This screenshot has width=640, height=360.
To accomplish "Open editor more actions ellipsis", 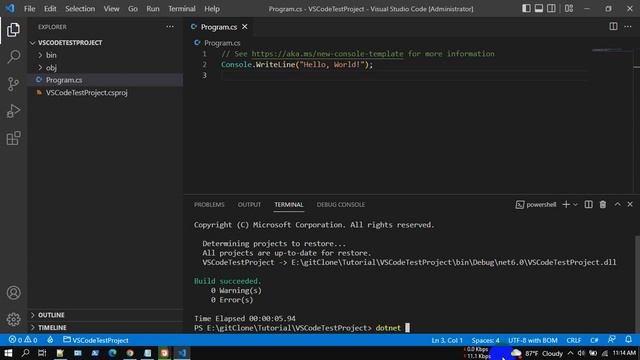I will pyautogui.click(x=628, y=27).
